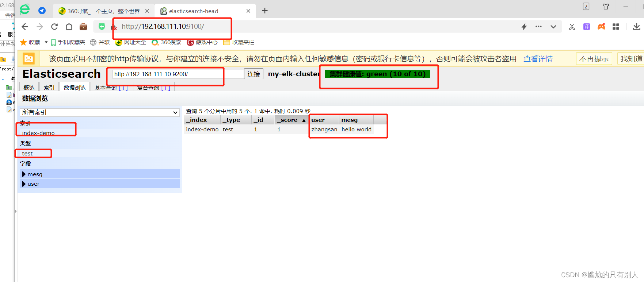Open the 复合查询 tab
The width and height of the screenshot is (644, 282).
click(x=148, y=88)
